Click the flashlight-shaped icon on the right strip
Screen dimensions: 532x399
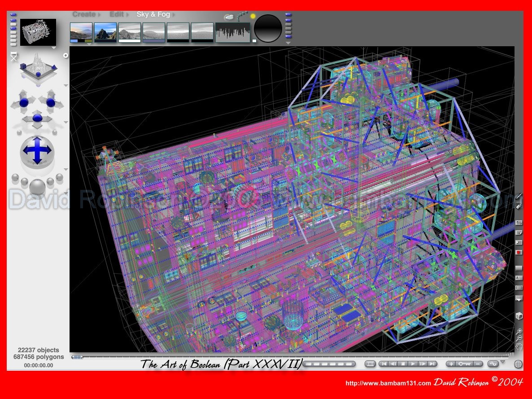(519, 206)
